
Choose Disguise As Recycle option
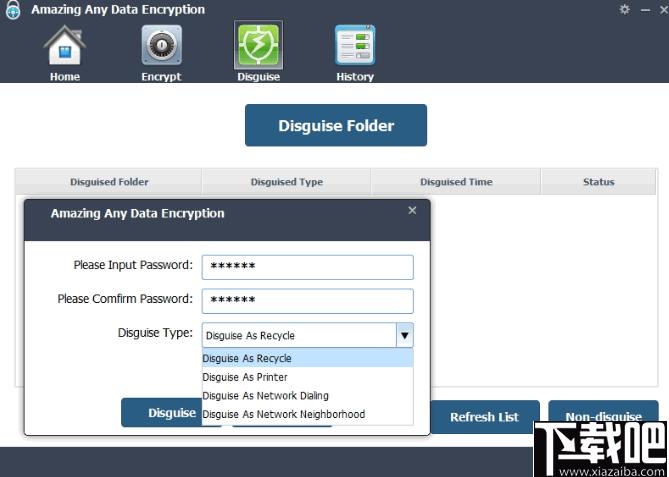click(x=308, y=358)
